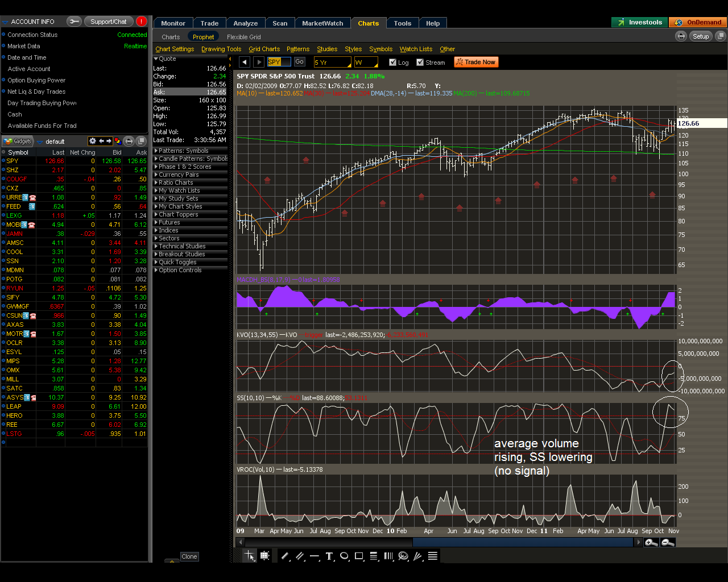Print the watchlist gadget

129,141
